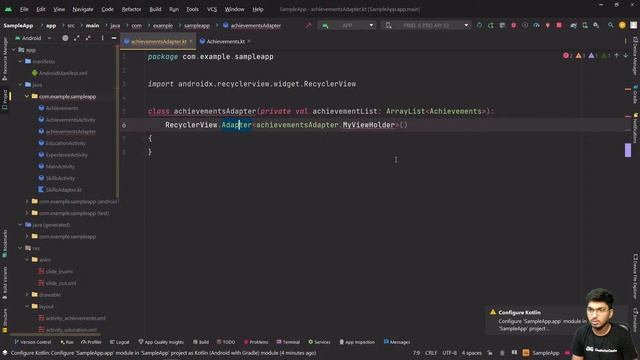Click the yellow account avatar icon

click(622, 25)
